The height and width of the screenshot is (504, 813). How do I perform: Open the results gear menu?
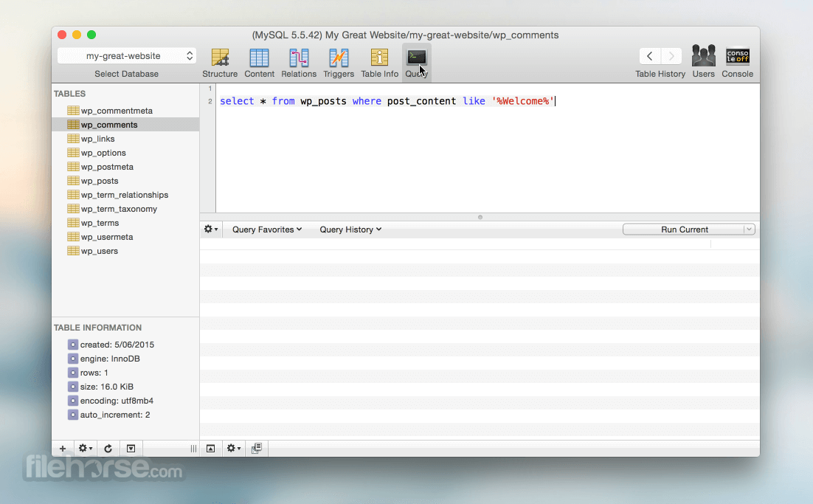(233, 449)
